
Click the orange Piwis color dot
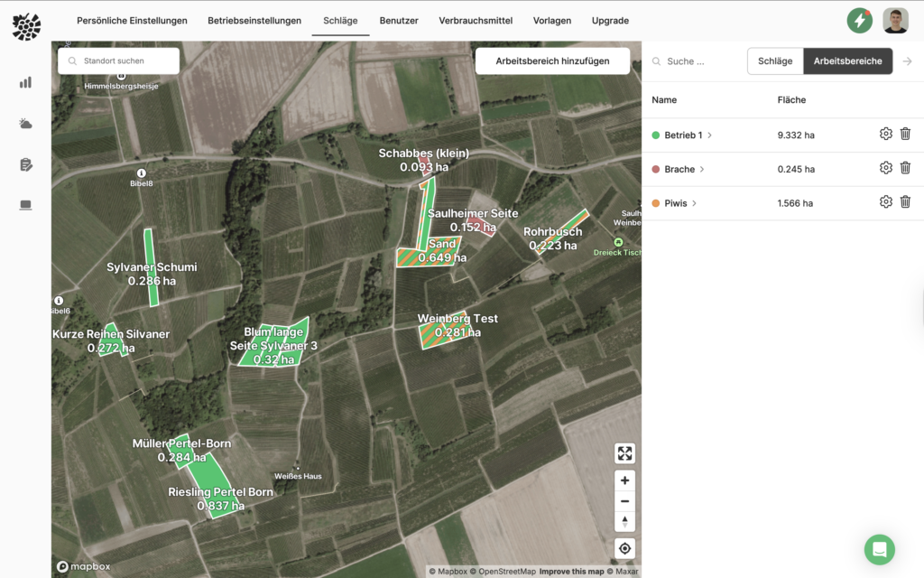coord(656,204)
